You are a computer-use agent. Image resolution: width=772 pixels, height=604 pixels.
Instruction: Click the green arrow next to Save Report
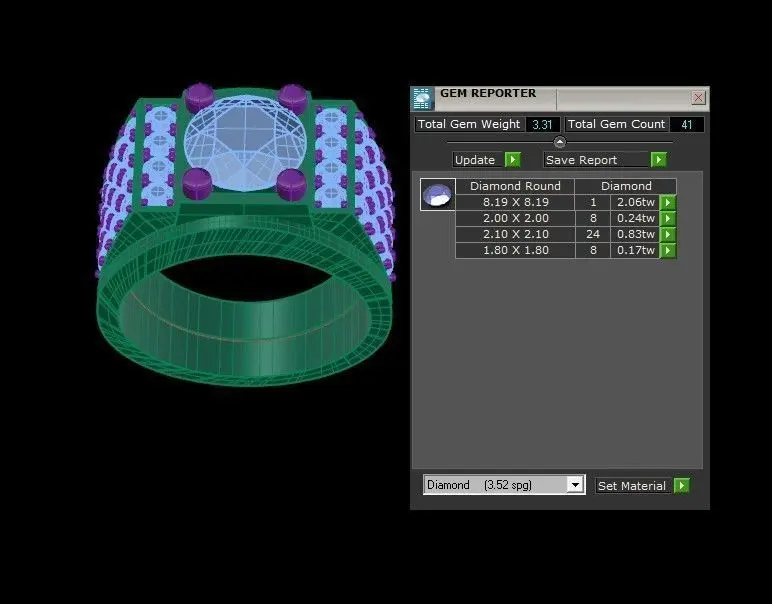[x=659, y=159]
